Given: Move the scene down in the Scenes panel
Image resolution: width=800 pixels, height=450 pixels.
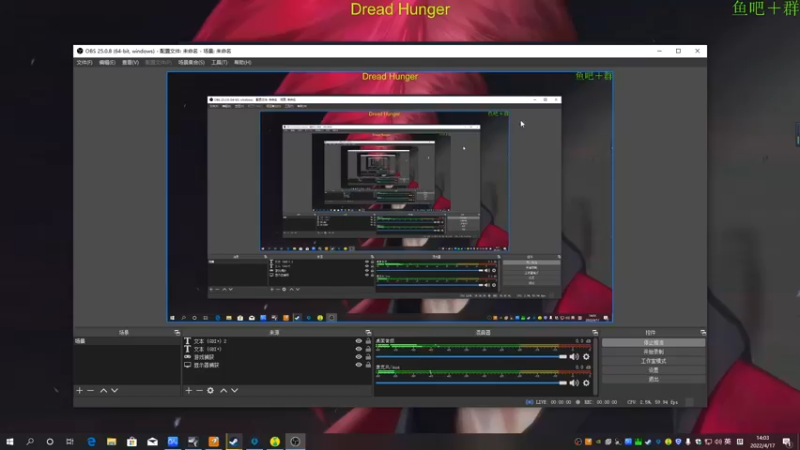Looking at the screenshot, I should tap(115, 390).
